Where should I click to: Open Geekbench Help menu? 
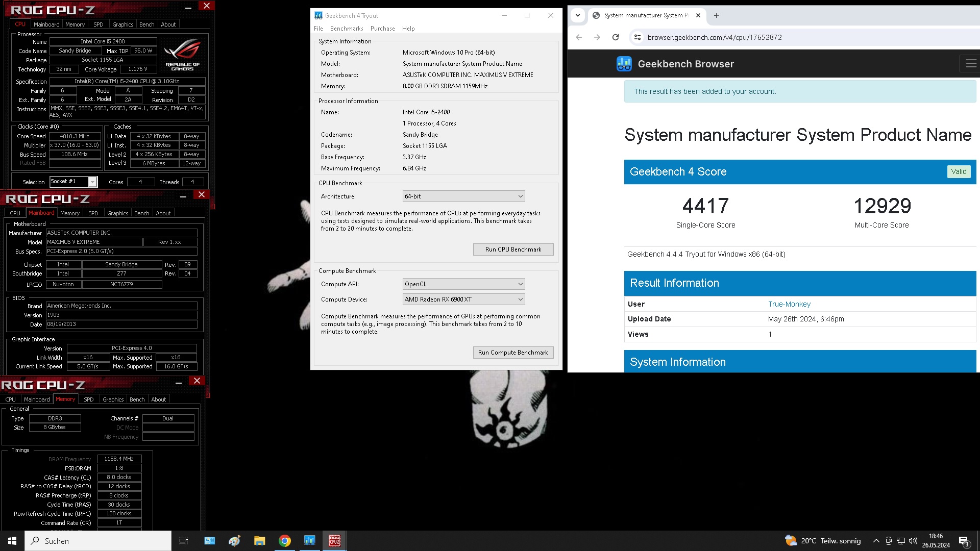408,29
